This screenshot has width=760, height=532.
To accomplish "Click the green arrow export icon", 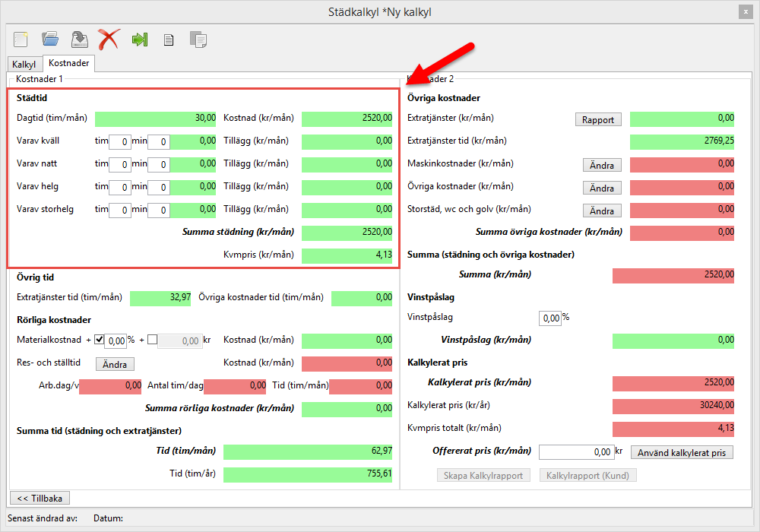I will click(x=139, y=40).
